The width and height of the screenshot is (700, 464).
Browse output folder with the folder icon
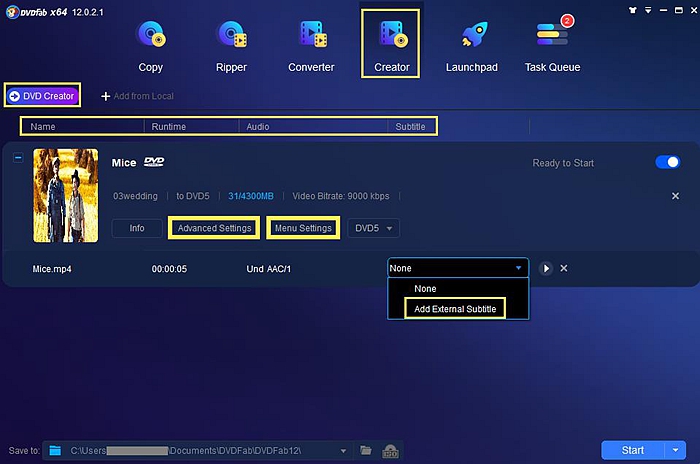[366, 450]
